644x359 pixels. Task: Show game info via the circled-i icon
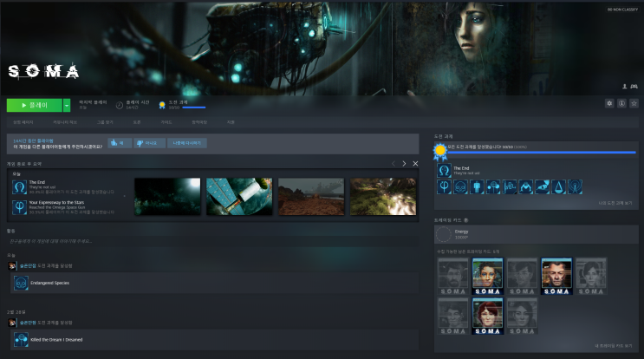coord(621,103)
